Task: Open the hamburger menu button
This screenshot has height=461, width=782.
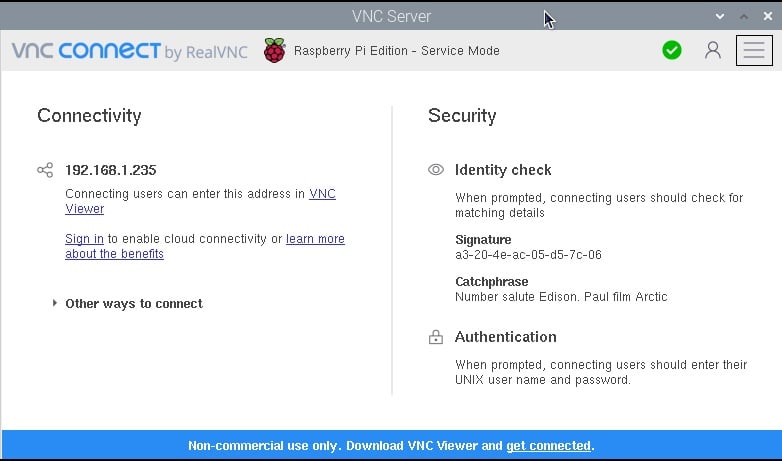Action: [754, 50]
